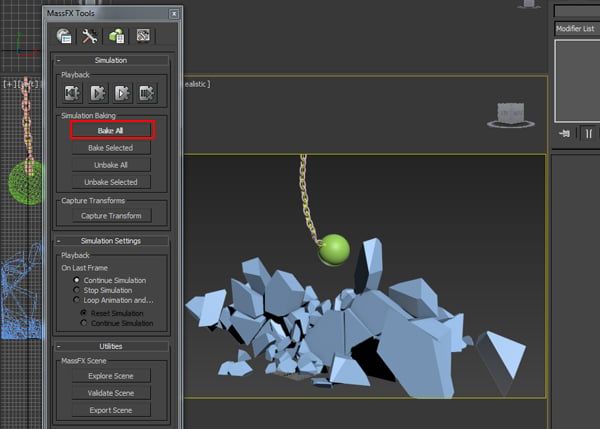Open the Modifier List dropdown
Screen dimensions: 600x429
coord(577,29)
